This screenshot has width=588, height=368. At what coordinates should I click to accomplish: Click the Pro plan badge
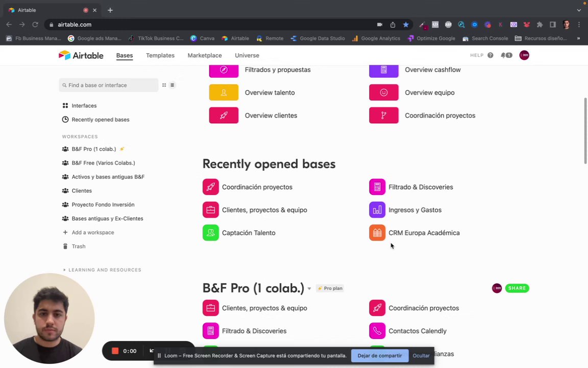coord(330,288)
